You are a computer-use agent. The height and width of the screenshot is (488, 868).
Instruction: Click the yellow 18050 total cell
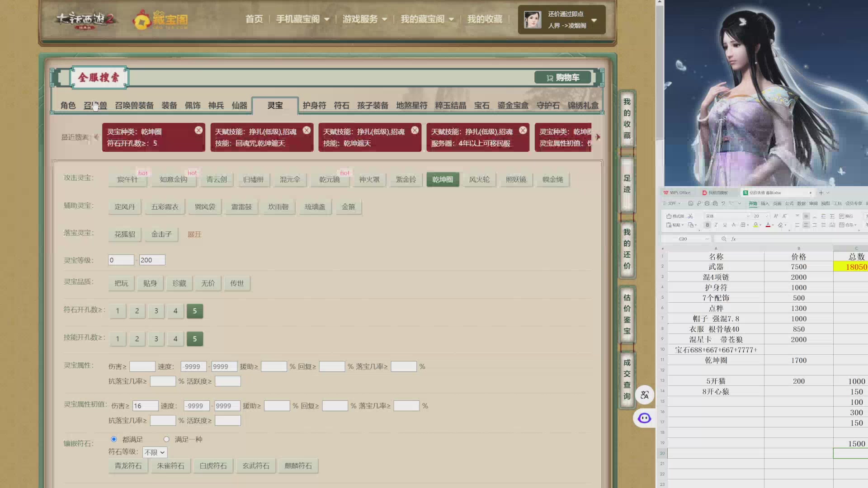[851, 267]
